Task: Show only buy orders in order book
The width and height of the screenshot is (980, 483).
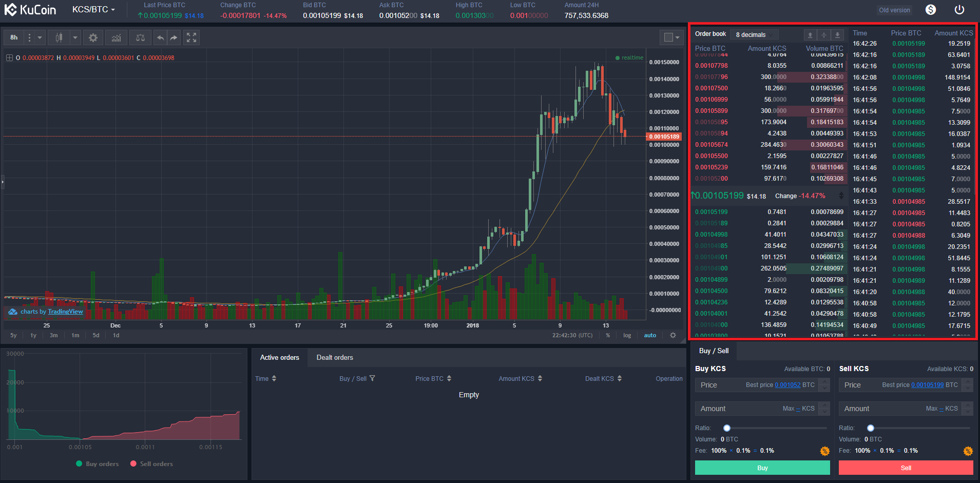Action: pos(837,35)
